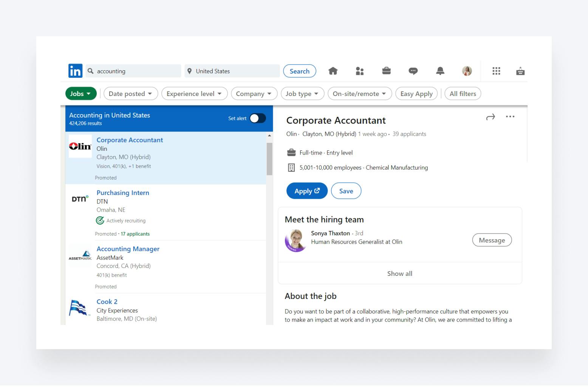Open three-dot more options menu
This screenshot has width=588, height=390.
[510, 117]
